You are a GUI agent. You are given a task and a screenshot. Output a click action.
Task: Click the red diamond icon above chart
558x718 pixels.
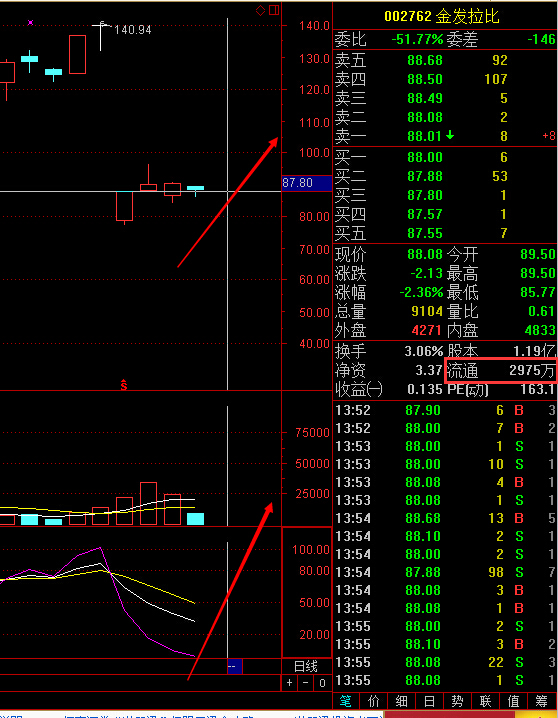pyautogui.click(x=260, y=10)
